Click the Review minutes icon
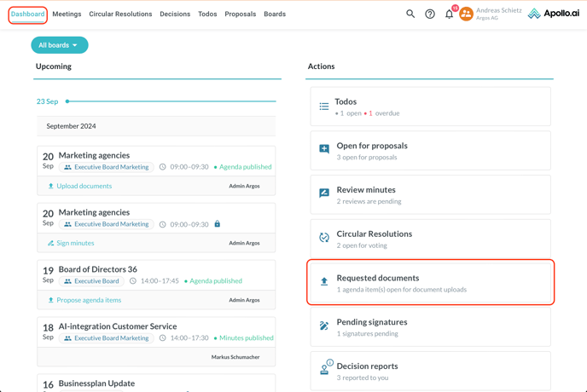The height and width of the screenshot is (392, 587). point(324,193)
